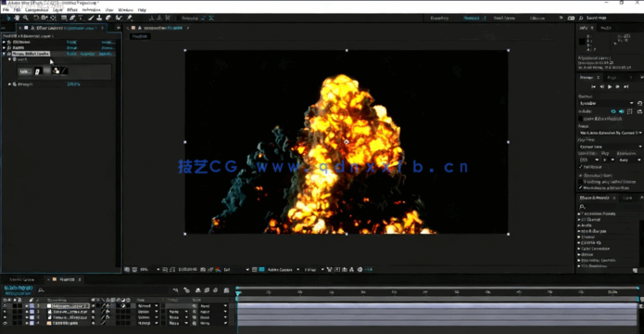This screenshot has width=644, height=334.
Task: Switch to the Render Queue tab
Action: click(22, 279)
